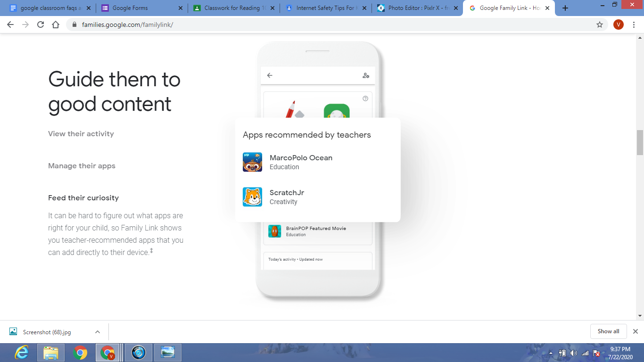This screenshot has width=644, height=362.
Task: Open the photo viewer taskbar icon
Action: (x=168, y=353)
